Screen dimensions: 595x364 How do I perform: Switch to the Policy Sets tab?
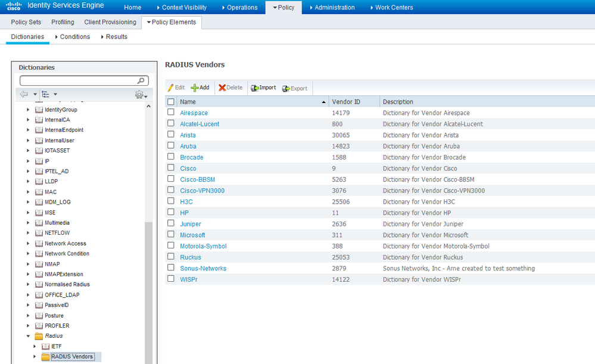tap(26, 22)
